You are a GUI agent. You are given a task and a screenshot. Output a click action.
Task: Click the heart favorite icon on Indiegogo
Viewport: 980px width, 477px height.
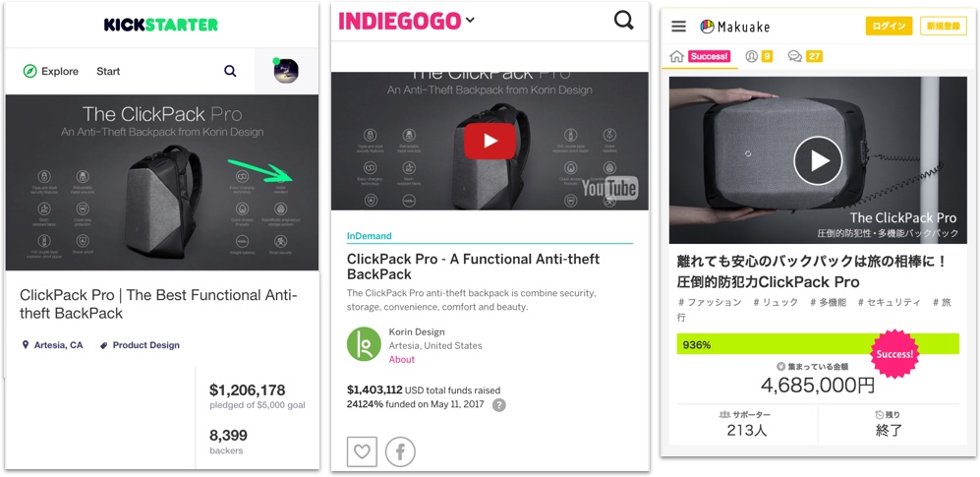click(x=362, y=452)
